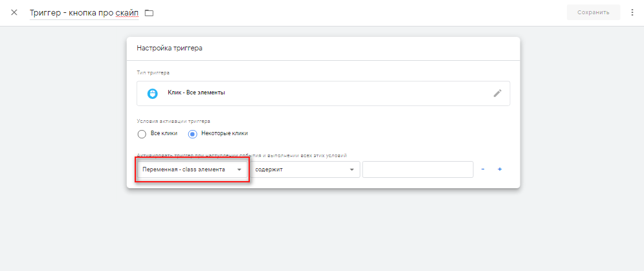Screen dimensions: 644x271
Task: Add a condition with the plus icon
Action: (x=500, y=169)
